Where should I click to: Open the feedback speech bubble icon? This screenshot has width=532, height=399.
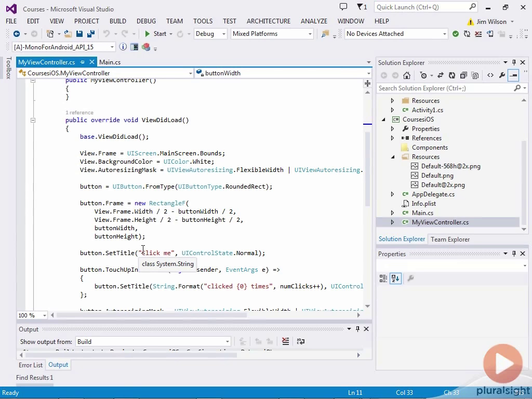coord(343,7)
